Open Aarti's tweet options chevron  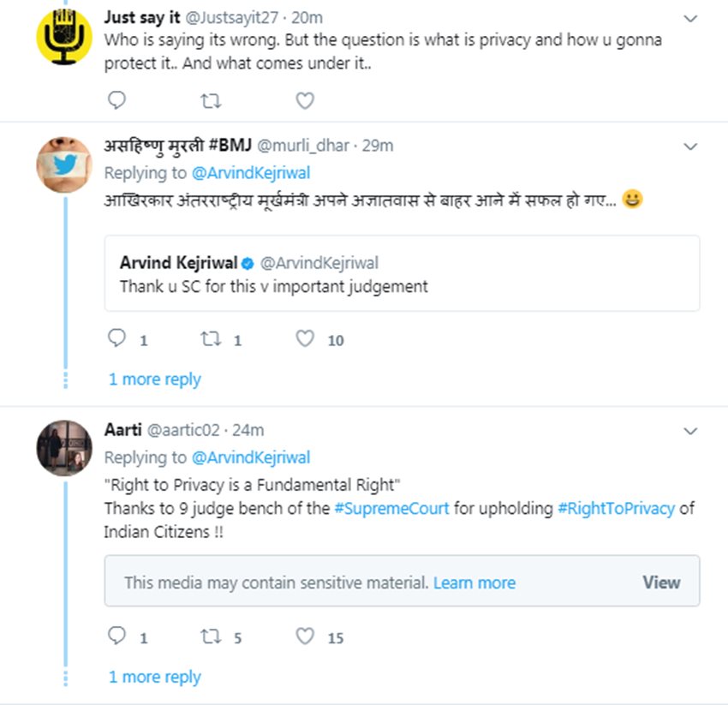(690, 430)
